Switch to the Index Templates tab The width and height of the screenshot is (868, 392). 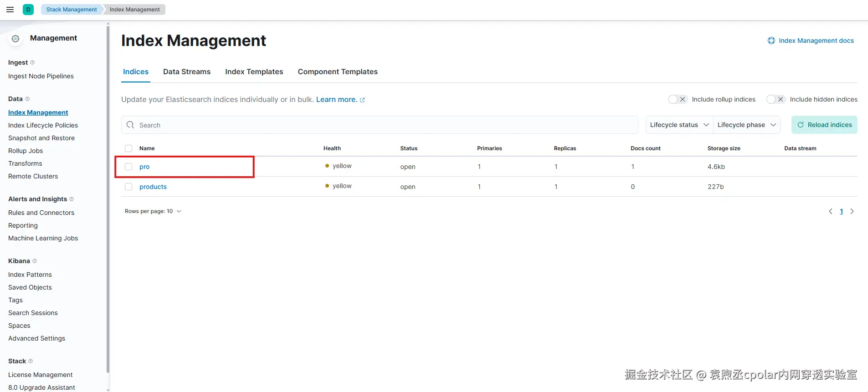[x=254, y=71]
